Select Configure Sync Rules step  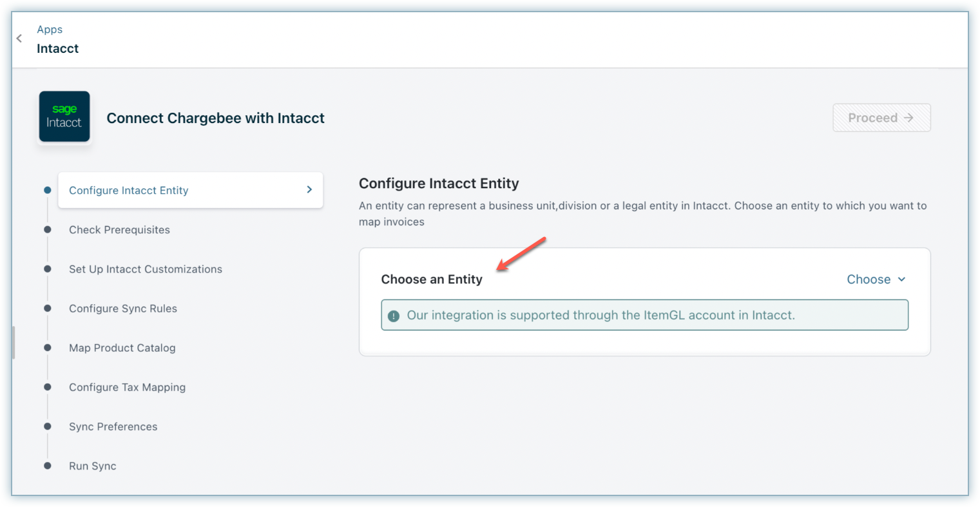(123, 309)
